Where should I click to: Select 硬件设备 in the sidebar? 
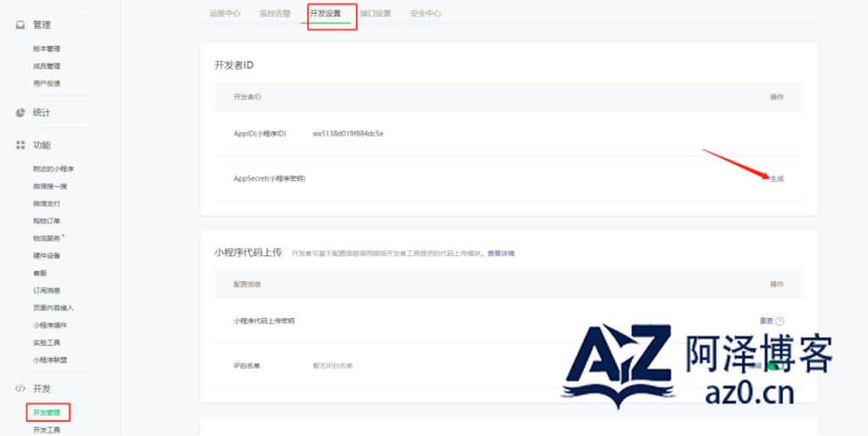pyautogui.click(x=47, y=255)
